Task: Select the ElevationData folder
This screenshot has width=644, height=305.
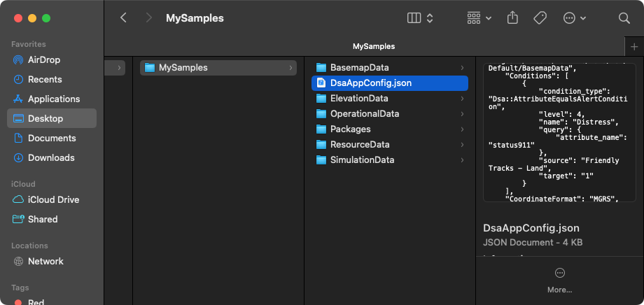Action: click(x=390, y=99)
